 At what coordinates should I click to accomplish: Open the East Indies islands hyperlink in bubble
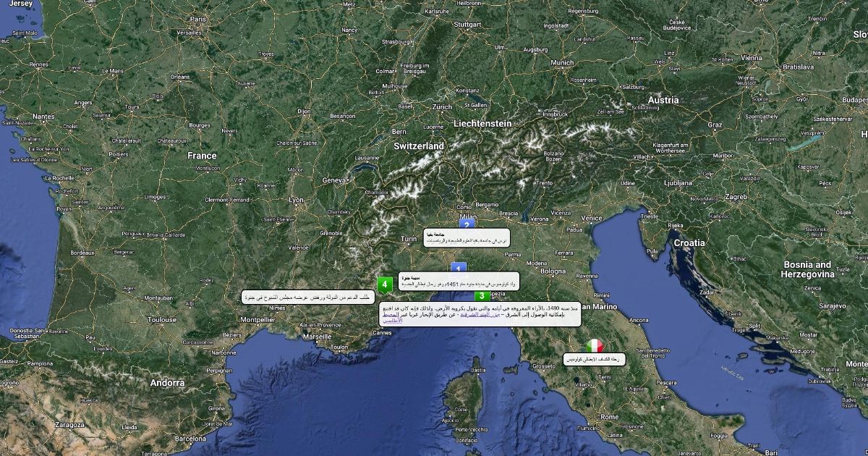click(480, 315)
